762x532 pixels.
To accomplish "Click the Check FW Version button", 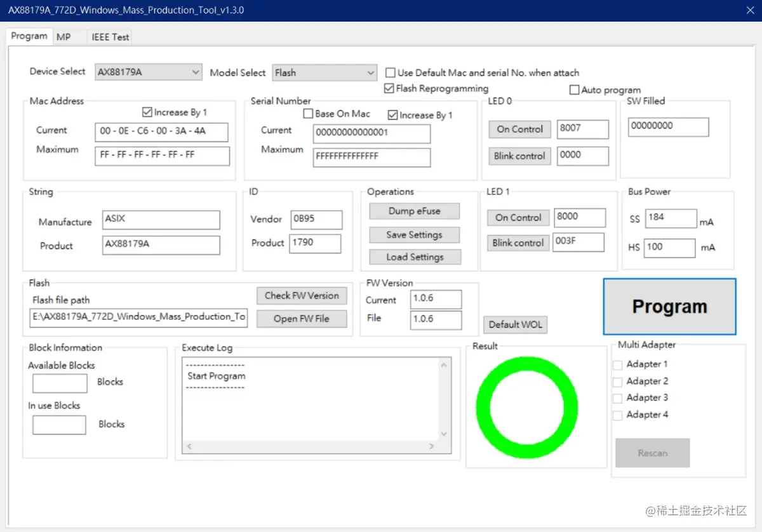I will (x=302, y=296).
